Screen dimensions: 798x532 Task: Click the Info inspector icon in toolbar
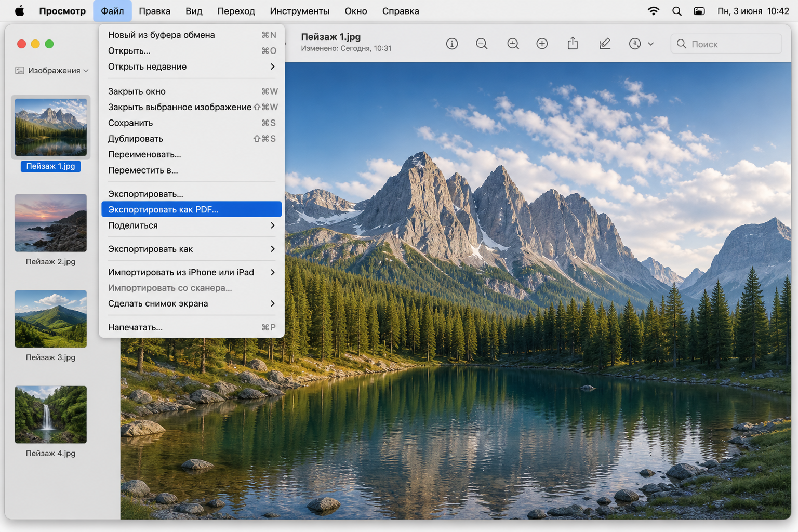click(452, 44)
